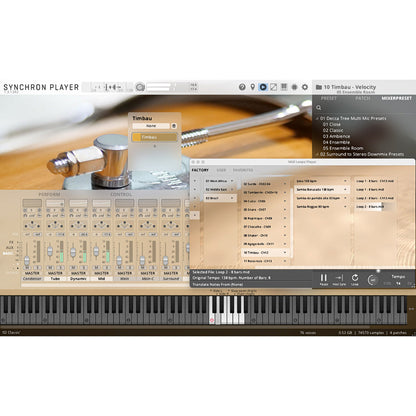This screenshot has height=416, width=416.
Task: Select mixer preset 05 Ensemble Room
Action: point(343,148)
